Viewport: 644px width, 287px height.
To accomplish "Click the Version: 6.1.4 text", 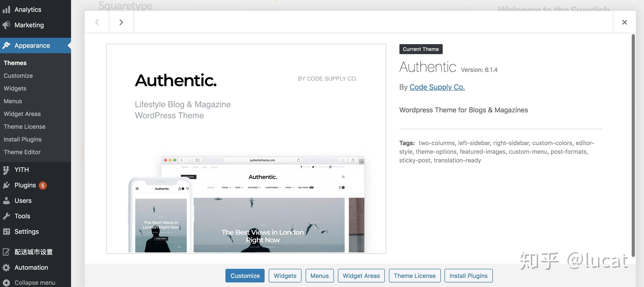I will click(x=479, y=70).
